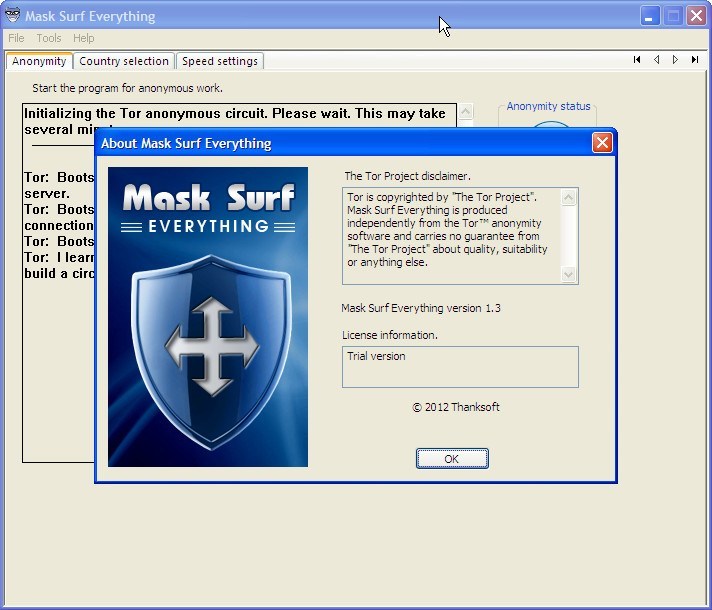This screenshot has height=610, width=712.
Task: Click 'Start the program for anonymous work.' text
Action: [x=128, y=88]
